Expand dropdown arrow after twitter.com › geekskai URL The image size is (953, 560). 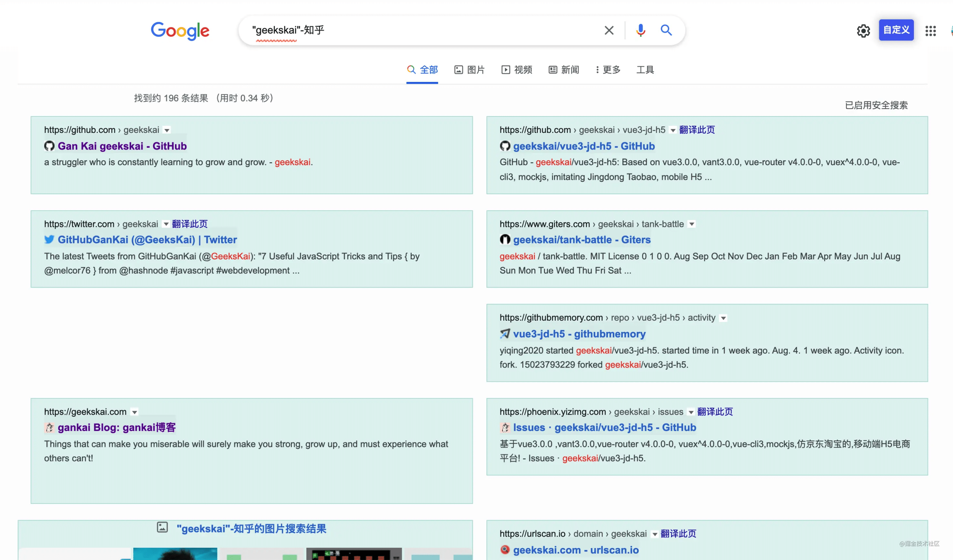point(166,224)
